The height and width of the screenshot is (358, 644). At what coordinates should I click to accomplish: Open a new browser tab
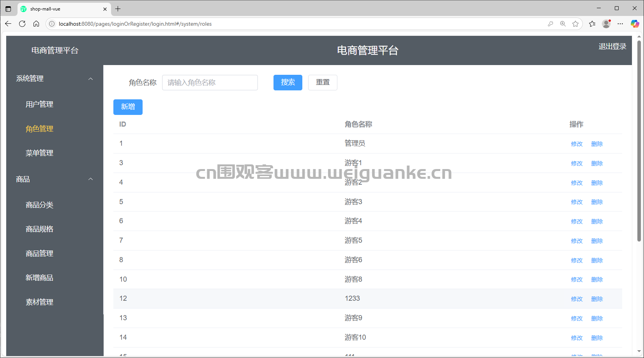coord(118,9)
